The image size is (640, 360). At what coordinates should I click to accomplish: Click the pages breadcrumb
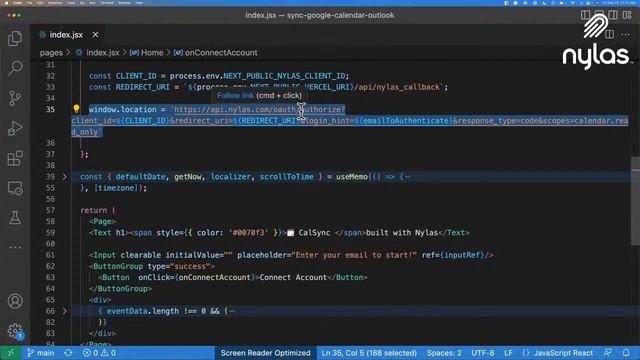(x=51, y=53)
